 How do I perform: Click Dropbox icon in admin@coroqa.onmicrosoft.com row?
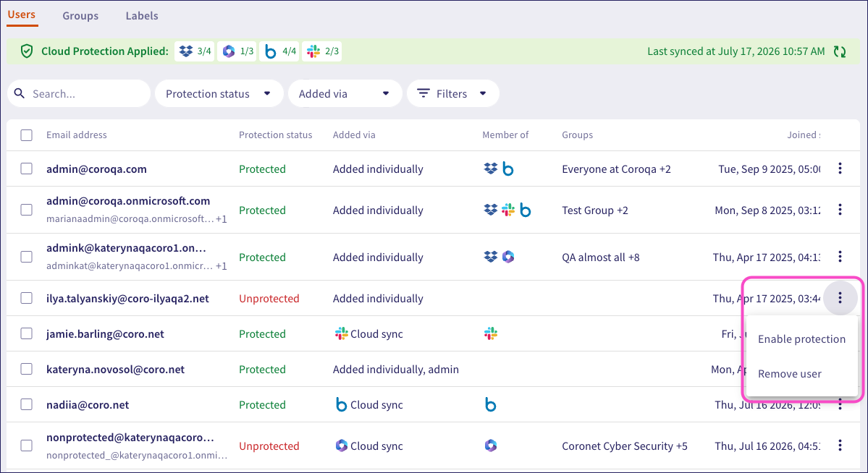pyautogui.click(x=490, y=210)
